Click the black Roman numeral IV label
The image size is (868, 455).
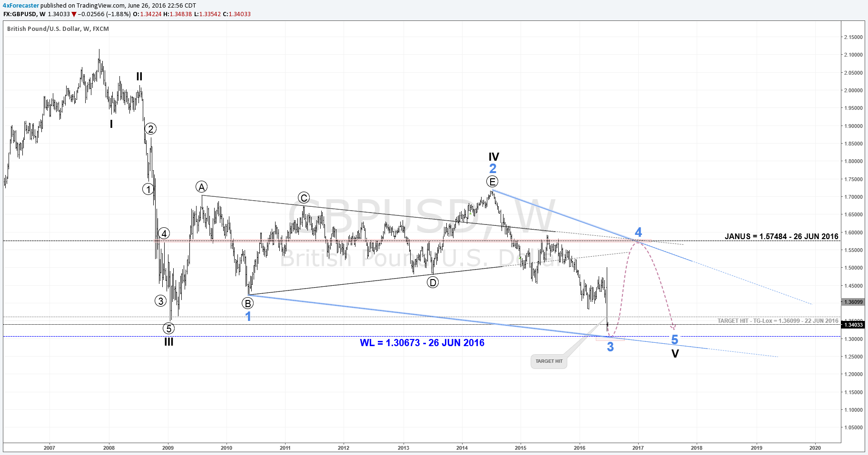point(493,156)
